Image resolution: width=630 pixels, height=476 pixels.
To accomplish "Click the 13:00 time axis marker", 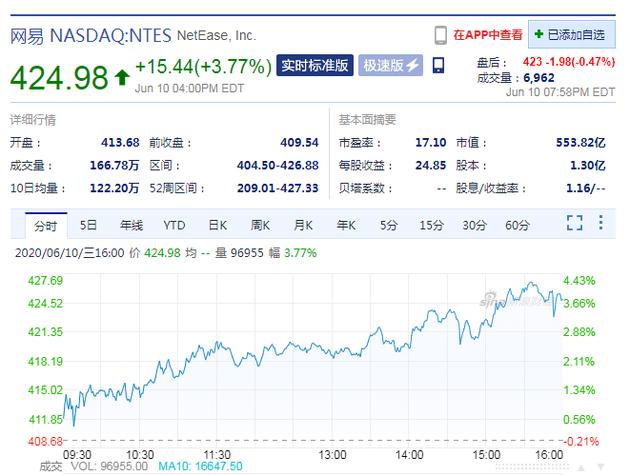I will 332,455.
